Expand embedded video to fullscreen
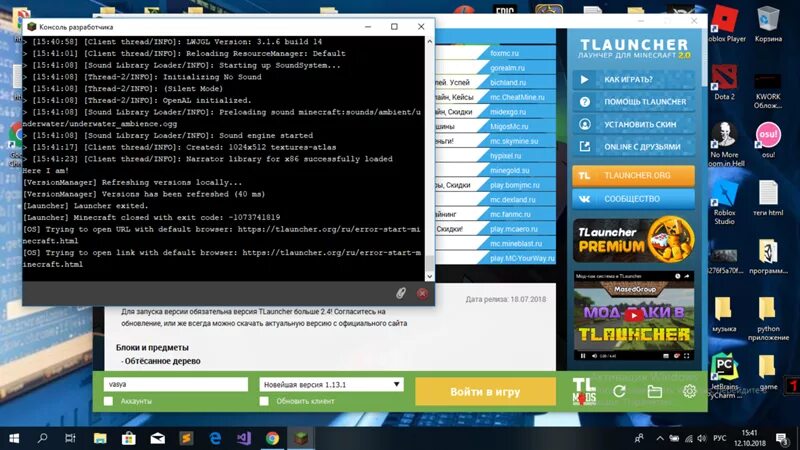800x450 pixels. pos(686,356)
